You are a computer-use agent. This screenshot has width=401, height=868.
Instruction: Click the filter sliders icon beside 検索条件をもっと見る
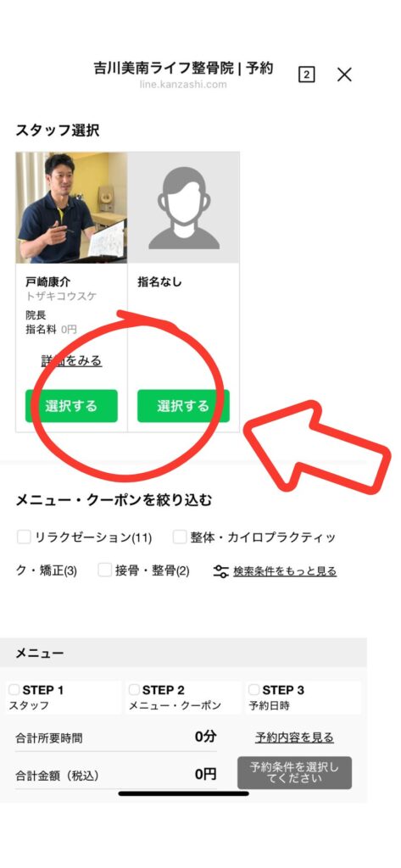coord(221,571)
